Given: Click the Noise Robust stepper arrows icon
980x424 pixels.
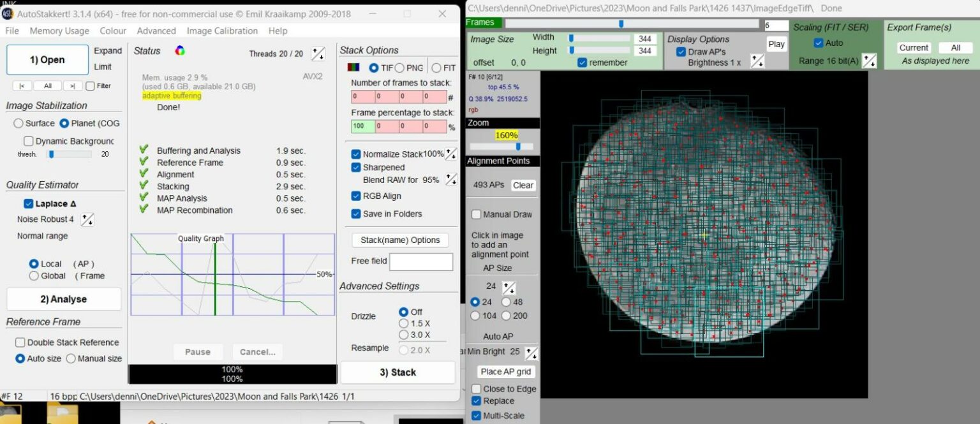Looking at the screenshot, I should pos(87,219).
